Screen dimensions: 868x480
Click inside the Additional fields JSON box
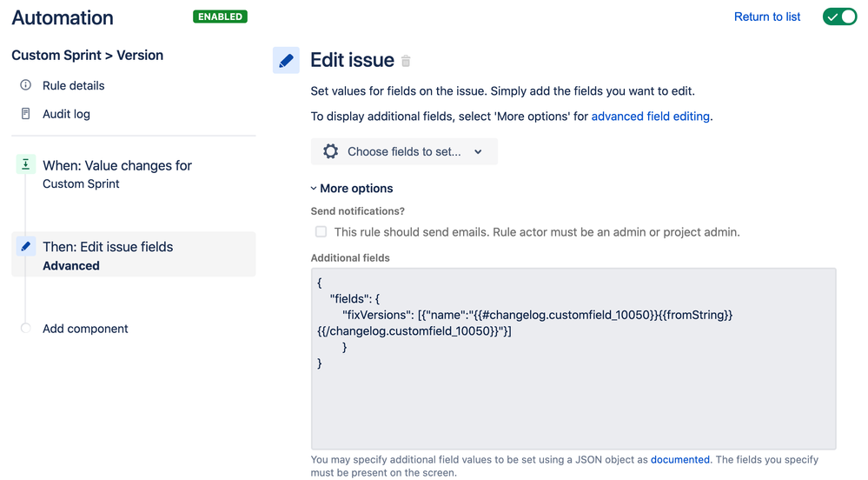(573, 358)
